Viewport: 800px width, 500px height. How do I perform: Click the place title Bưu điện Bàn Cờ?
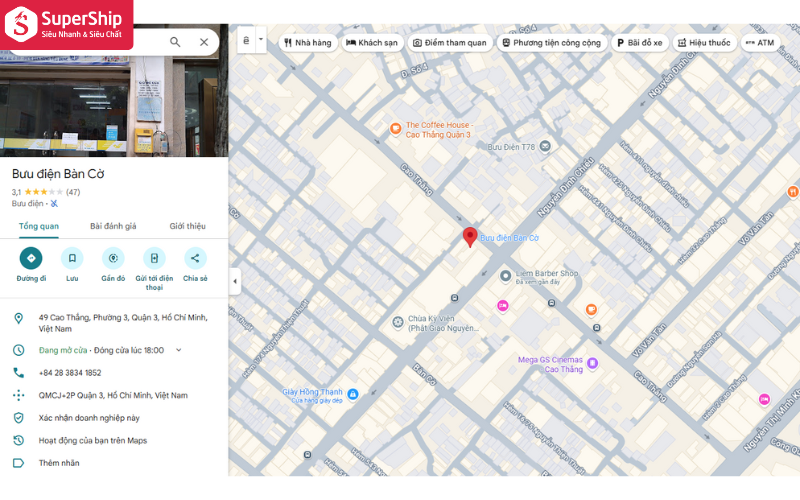click(x=58, y=174)
